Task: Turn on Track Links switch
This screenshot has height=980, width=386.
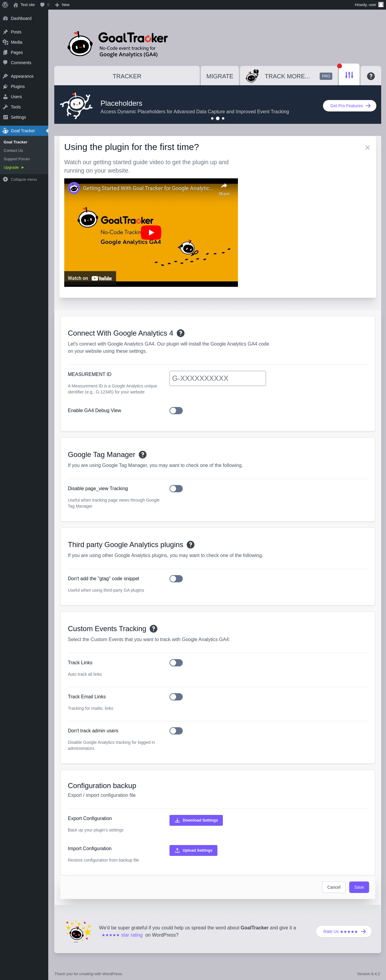Action: click(x=176, y=663)
